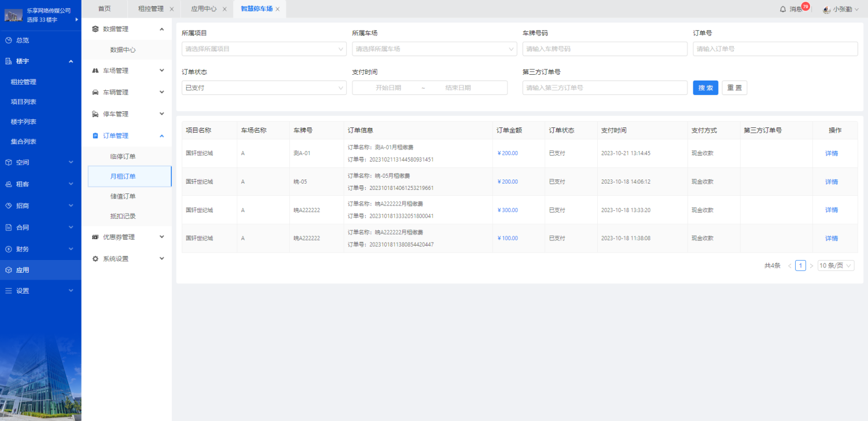Open 详情 for plate 测A-01
The image size is (868, 421).
coord(832,153)
